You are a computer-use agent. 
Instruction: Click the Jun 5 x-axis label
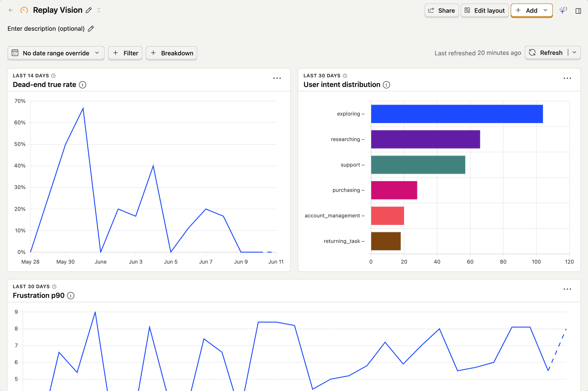(x=171, y=262)
